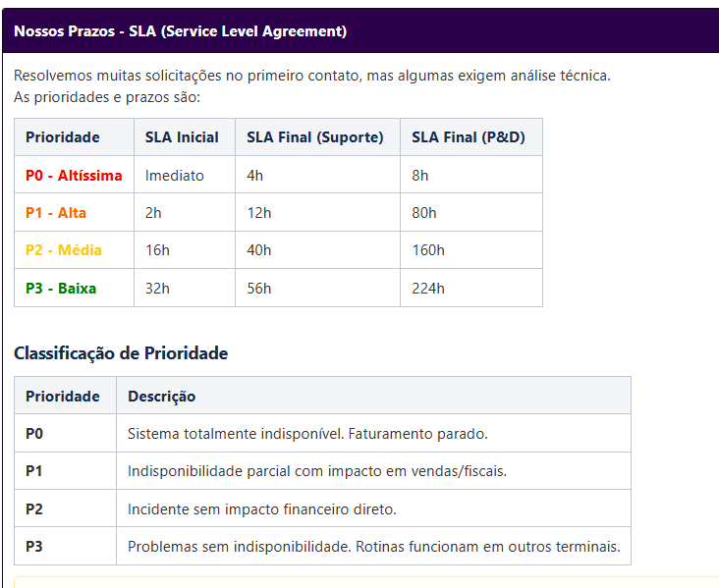Image resolution: width=719 pixels, height=588 pixels.
Task: Click the 'SLA Inicial' column header
Action: coord(182,137)
